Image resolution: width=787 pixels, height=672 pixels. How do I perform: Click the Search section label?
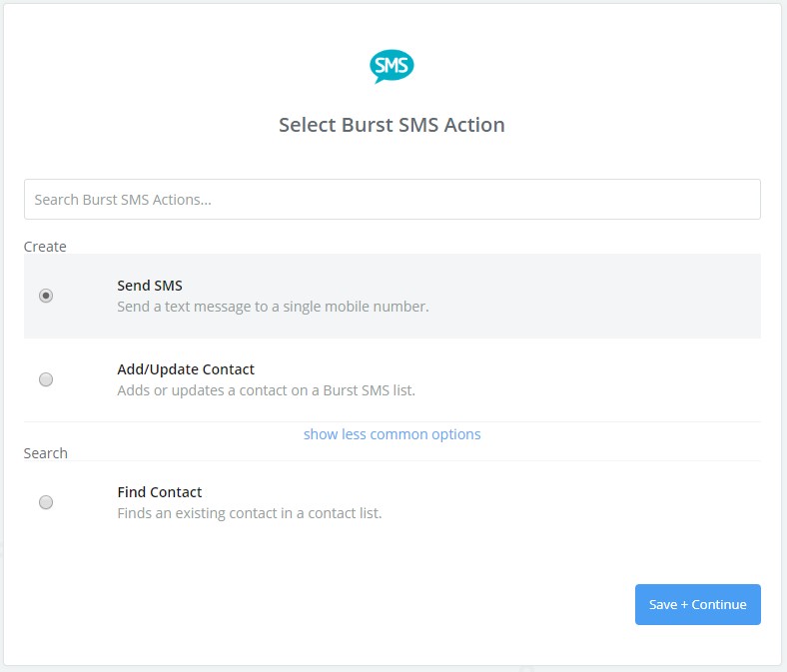tap(46, 453)
